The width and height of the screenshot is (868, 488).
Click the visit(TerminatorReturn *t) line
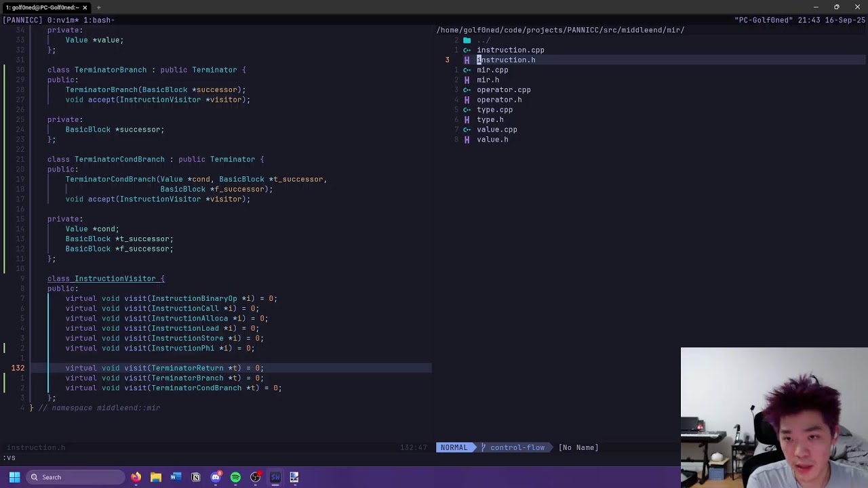pyautogui.click(x=165, y=368)
